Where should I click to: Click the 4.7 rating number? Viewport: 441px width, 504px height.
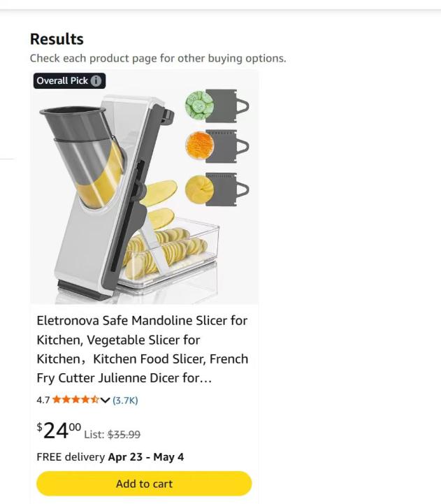[x=43, y=401]
